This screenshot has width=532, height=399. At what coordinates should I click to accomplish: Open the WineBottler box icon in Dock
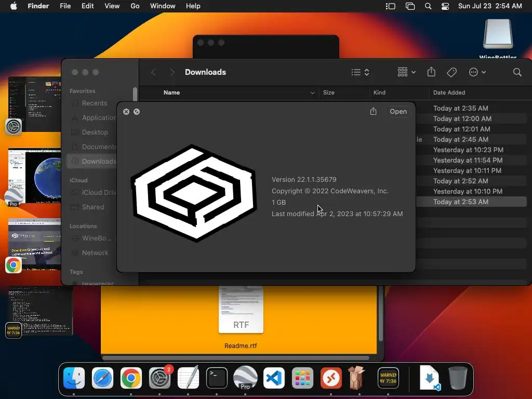356,378
